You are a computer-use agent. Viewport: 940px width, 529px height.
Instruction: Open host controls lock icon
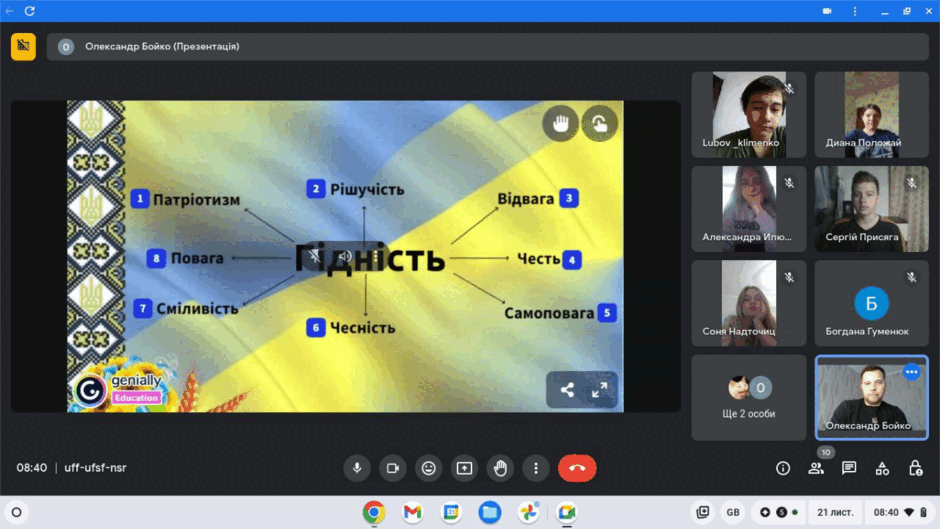[915, 468]
